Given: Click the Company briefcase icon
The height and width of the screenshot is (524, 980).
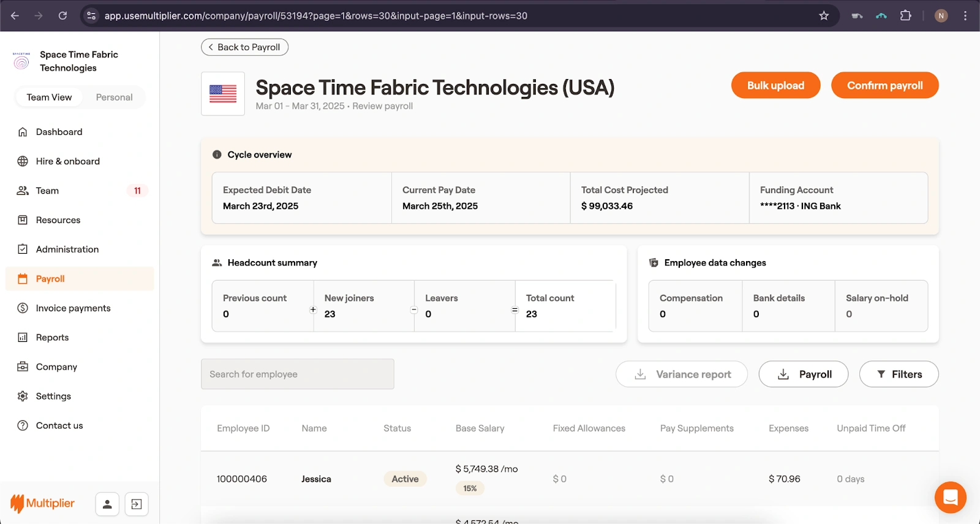Looking at the screenshot, I should 23,367.
